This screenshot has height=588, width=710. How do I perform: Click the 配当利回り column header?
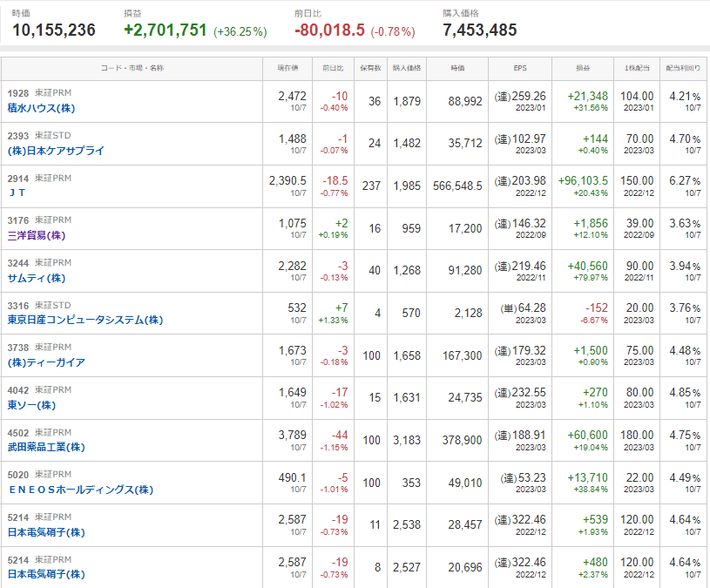[x=683, y=68]
